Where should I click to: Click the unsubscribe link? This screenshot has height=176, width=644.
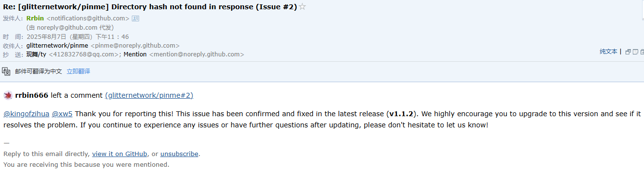(x=179, y=154)
